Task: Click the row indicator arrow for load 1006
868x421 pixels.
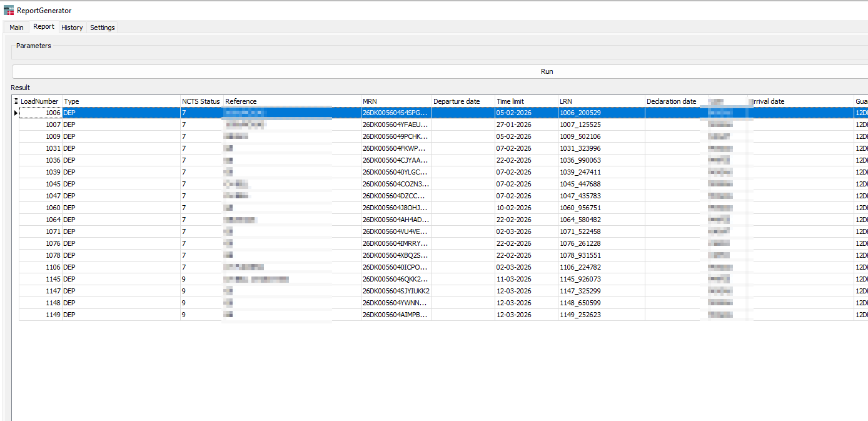Action: pyautogui.click(x=16, y=113)
